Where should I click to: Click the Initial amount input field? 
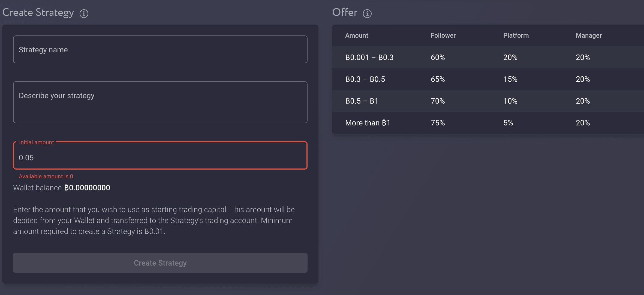coord(160,157)
